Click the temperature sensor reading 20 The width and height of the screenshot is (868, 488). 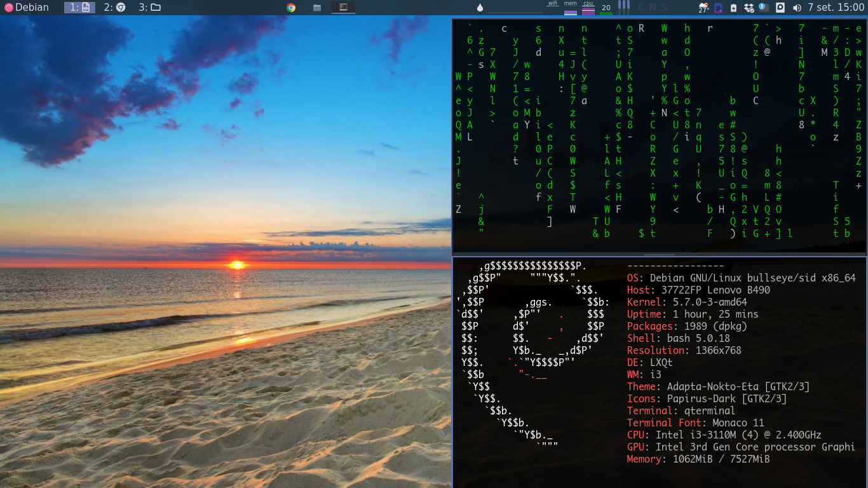pyautogui.click(x=606, y=8)
